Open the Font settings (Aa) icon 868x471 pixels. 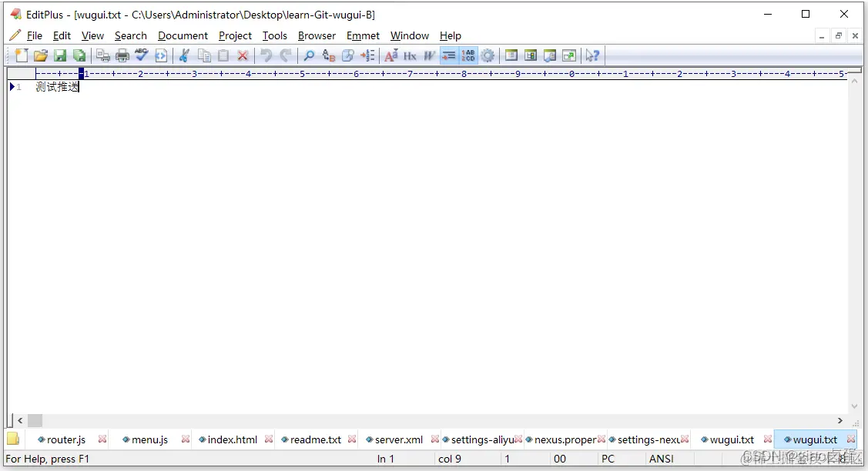coord(390,55)
